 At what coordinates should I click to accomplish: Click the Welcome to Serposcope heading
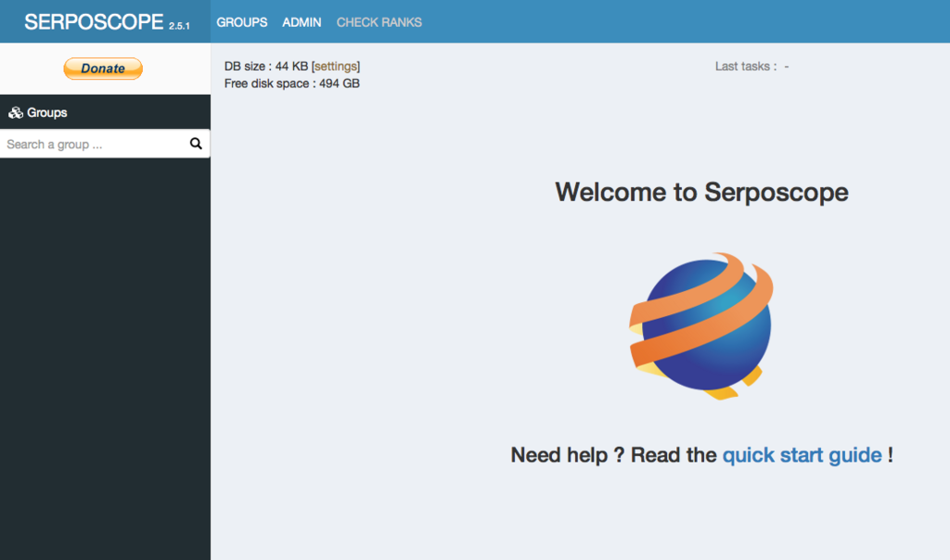[701, 192]
